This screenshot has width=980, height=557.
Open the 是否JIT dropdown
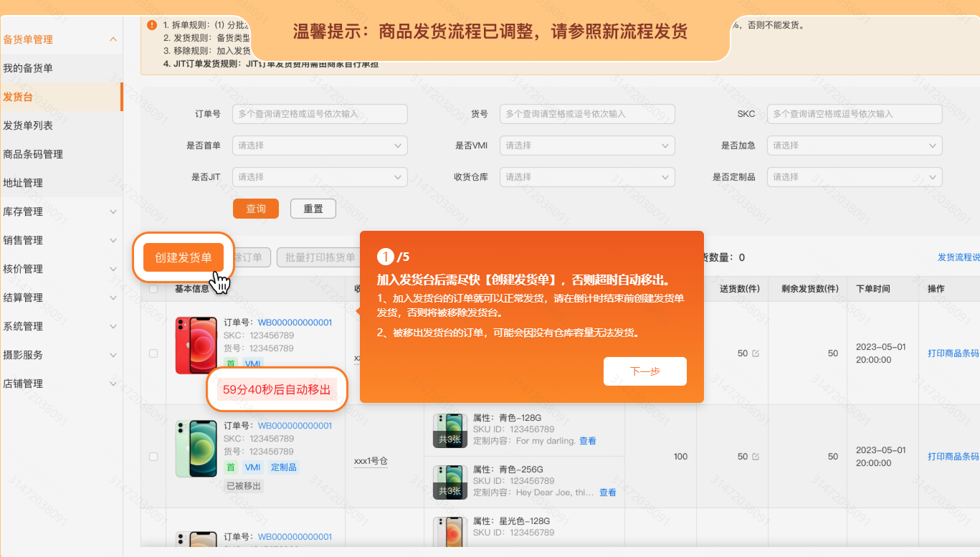(x=320, y=177)
